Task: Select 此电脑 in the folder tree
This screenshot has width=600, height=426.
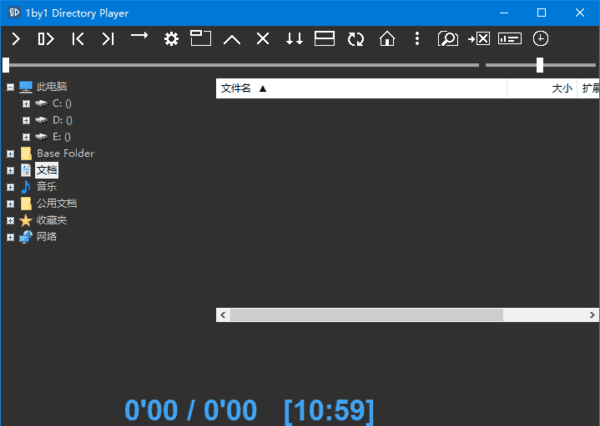Action: click(x=52, y=87)
